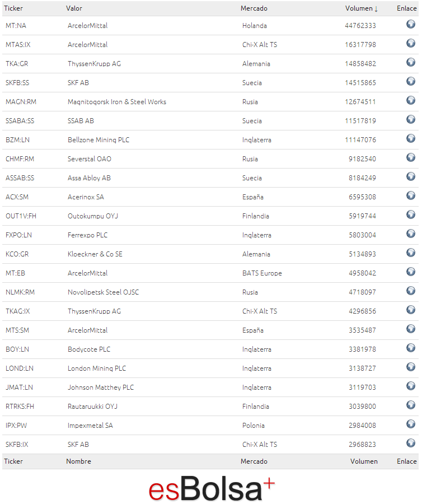The width and height of the screenshot is (422, 504).
Task: Click the globe icon for Johnson Matthey PLC
Action: tap(411, 386)
